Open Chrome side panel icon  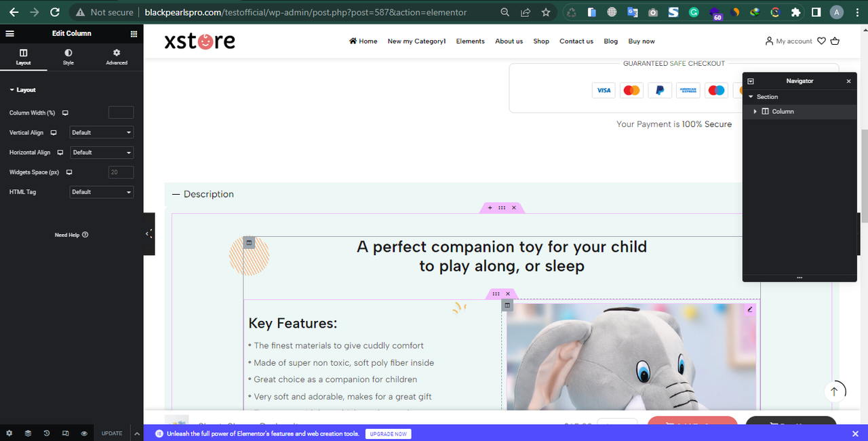pos(816,12)
